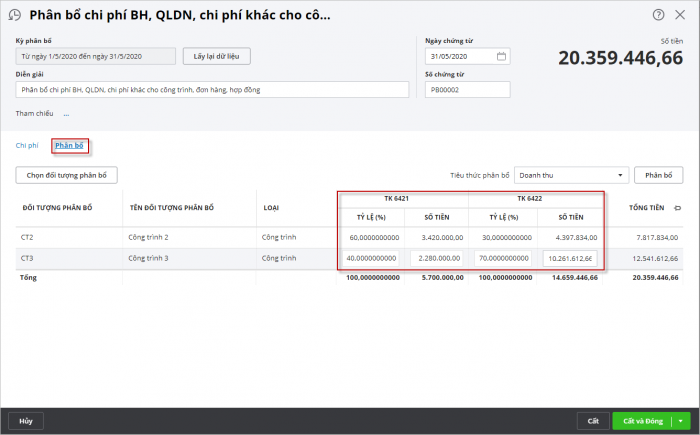Expand the Tiêu thức phân bổ dropdown
700x435 pixels.
click(622, 175)
